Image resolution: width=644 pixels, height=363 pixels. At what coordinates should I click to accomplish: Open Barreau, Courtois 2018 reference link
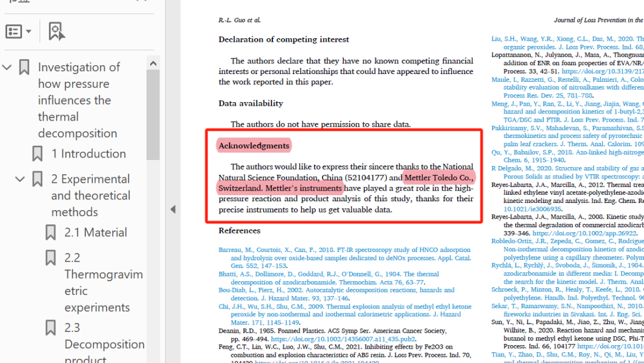pyautogui.click(x=345, y=258)
